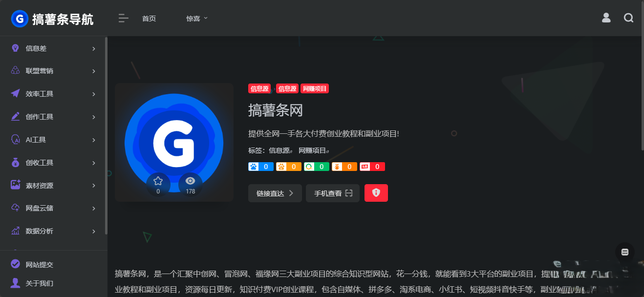Click the user account icon
This screenshot has height=297, width=644.
606,18
